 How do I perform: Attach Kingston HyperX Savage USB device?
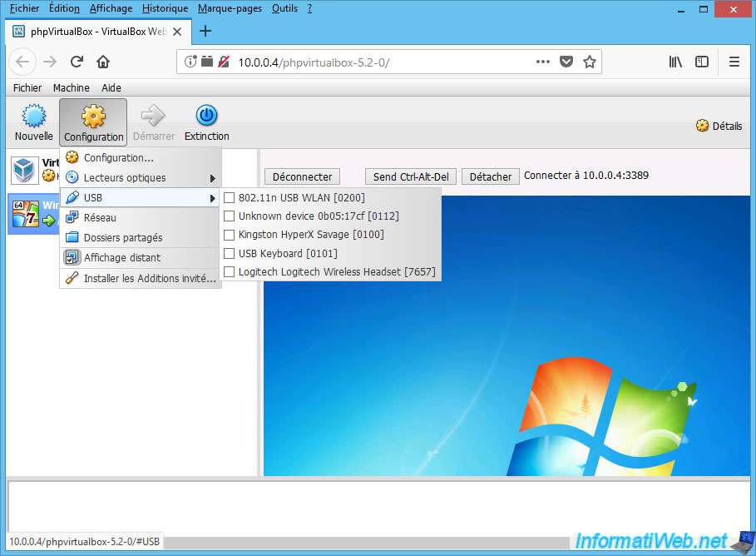coord(229,235)
